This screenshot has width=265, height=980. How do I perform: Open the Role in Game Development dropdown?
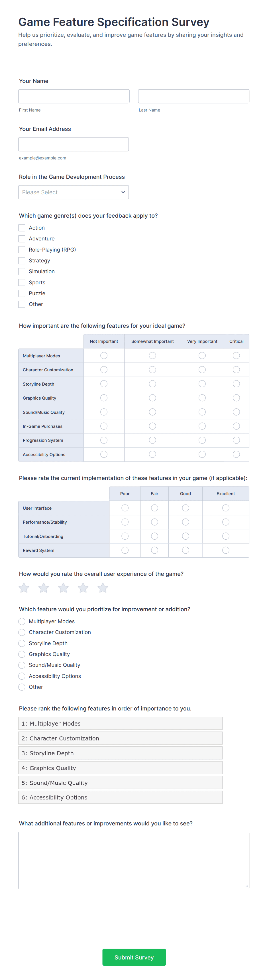74,192
